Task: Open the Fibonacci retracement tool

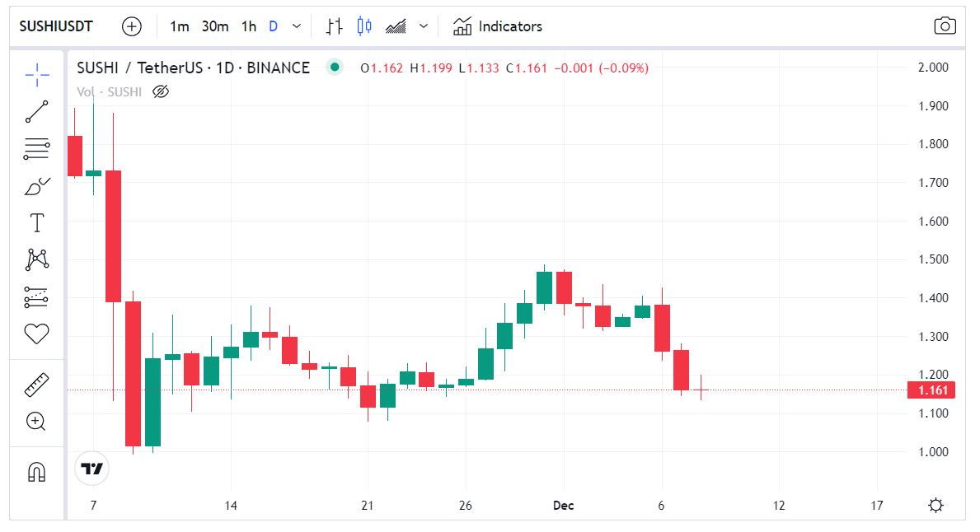Action: [37, 148]
